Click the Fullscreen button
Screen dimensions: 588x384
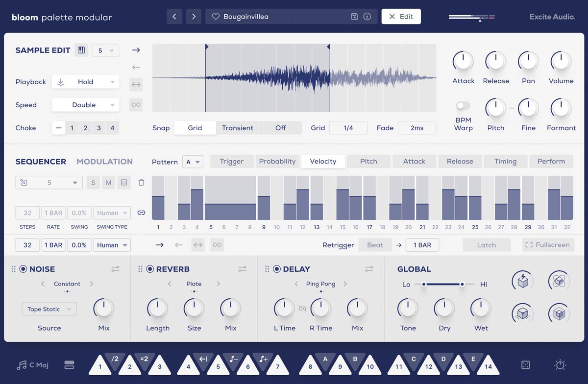pyautogui.click(x=548, y=245)
